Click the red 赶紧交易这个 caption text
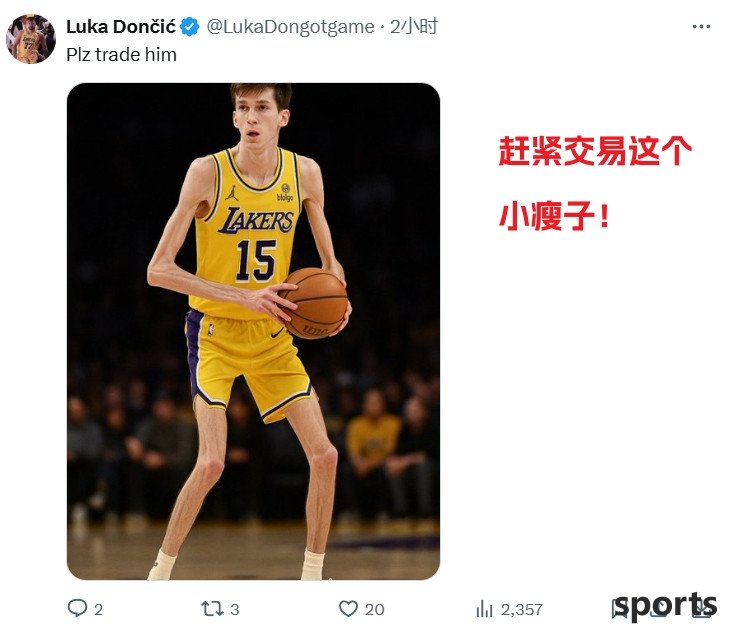The image size is (732, 636). pyautogui.click(x=595, y=151)
